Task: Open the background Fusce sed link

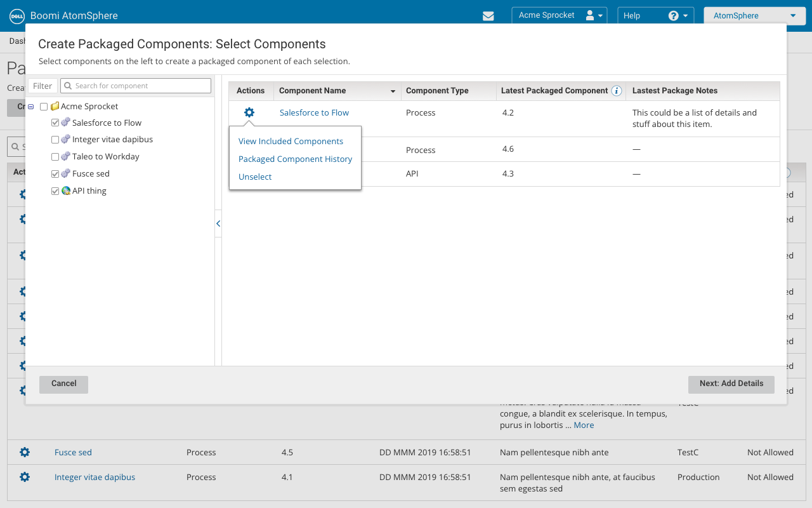Action: point(73,452)
